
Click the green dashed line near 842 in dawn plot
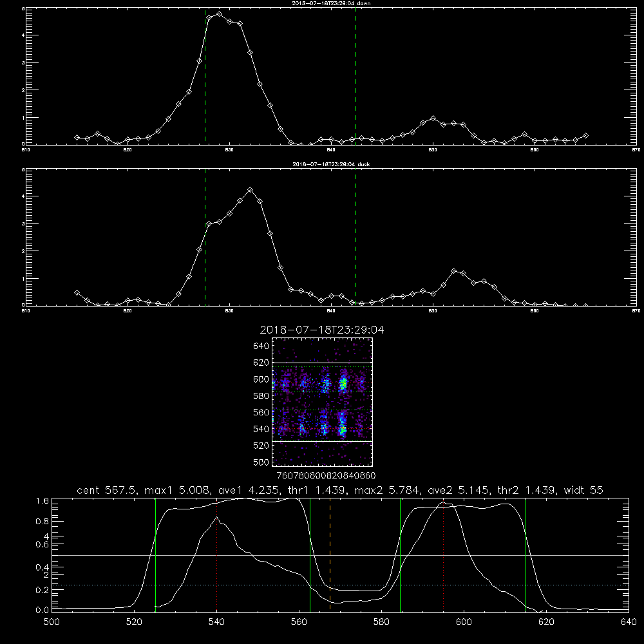355,76
